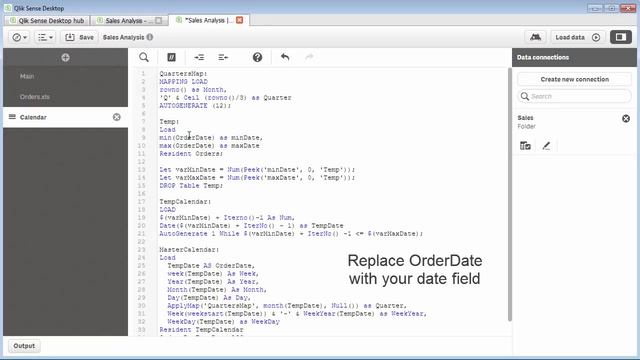Click 'TempCalendar:' label on line 17
The height and width of the screenshot is (360, 640).
point(185,202)
